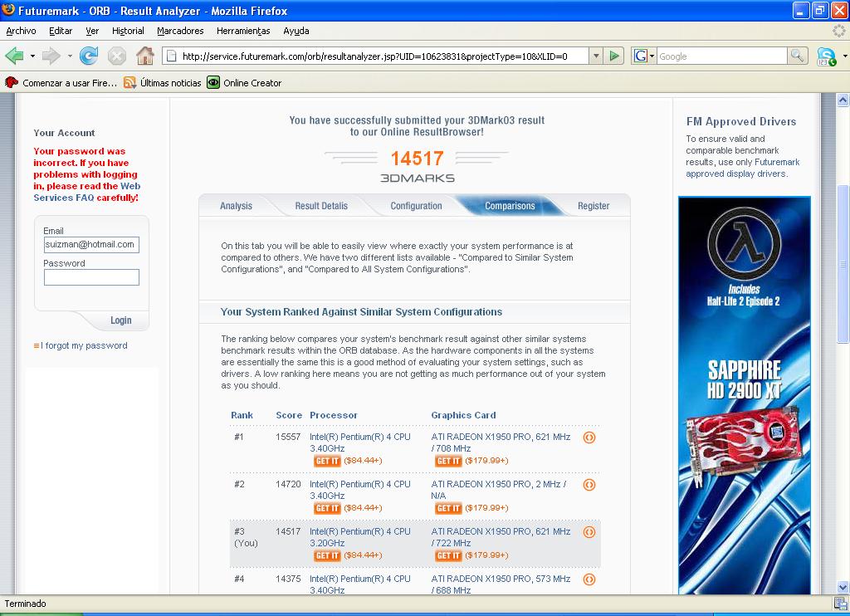The width and height of the screenshot is (850, 616).
Task: Click the green Go arrow button
Action: (613, 56)
